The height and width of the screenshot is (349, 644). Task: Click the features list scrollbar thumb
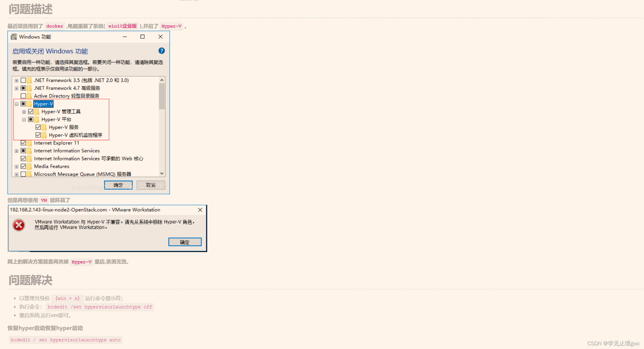pos(162,96)
